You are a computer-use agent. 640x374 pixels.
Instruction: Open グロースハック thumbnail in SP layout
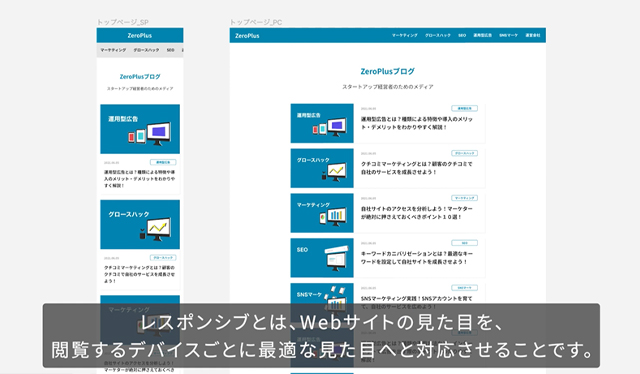pos(140,225)
